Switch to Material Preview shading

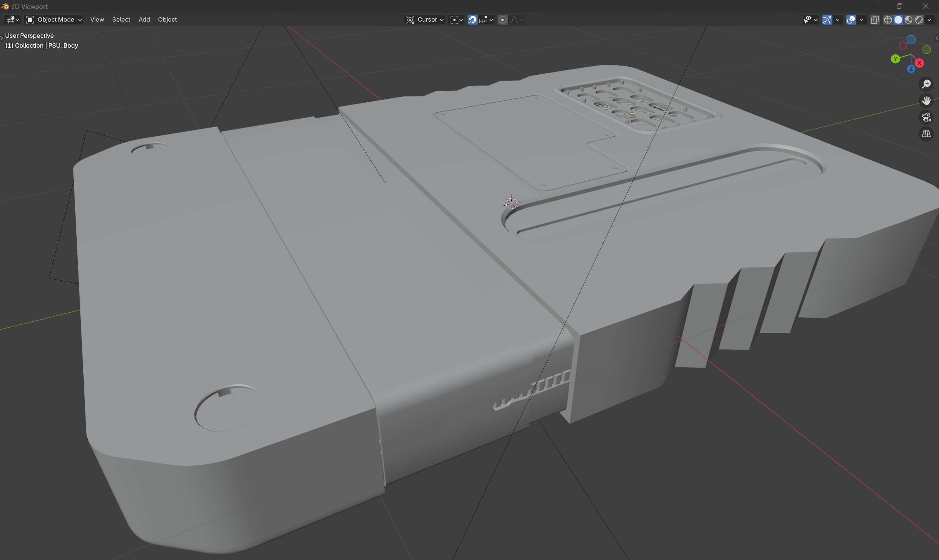pyautogui.click(x=909, y=20)
